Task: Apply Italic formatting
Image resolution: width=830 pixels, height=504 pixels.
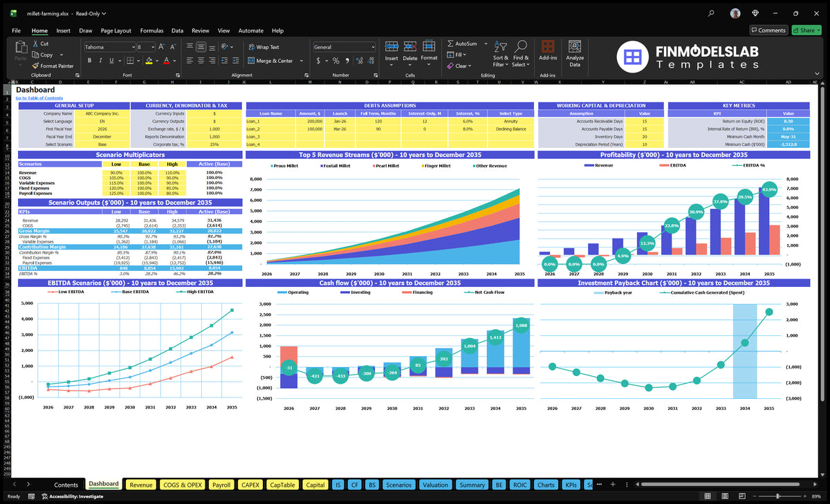Action: pyautogui.click(x=100, y=61)
